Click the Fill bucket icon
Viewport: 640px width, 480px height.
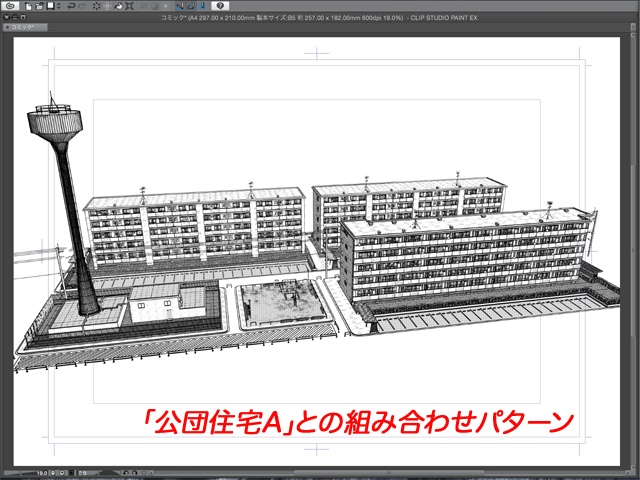[118, 6]
